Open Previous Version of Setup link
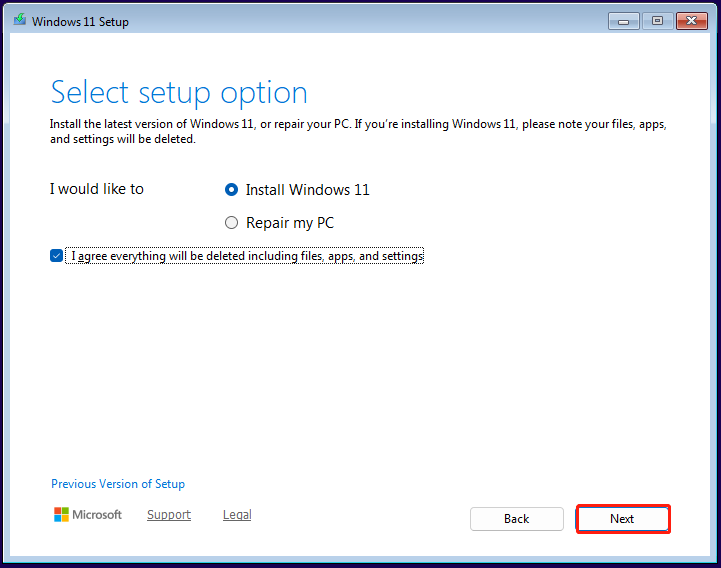 tap(118, 484)
